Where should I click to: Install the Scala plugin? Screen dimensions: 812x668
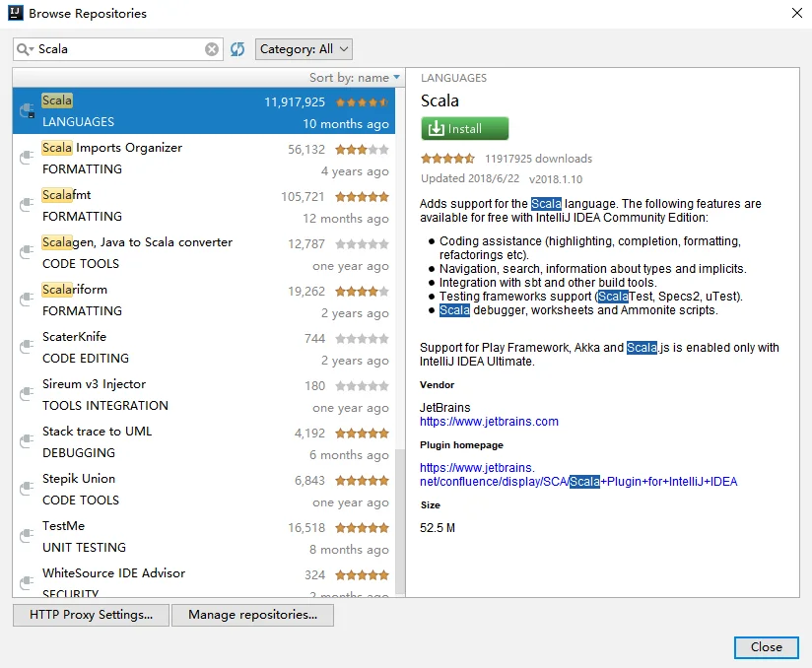point(464,128)
